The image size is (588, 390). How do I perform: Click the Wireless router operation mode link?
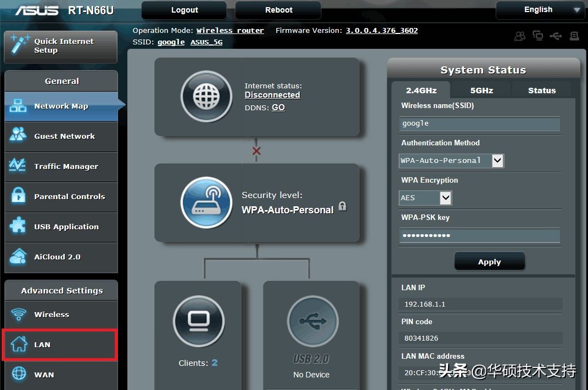tap(230, 30)
